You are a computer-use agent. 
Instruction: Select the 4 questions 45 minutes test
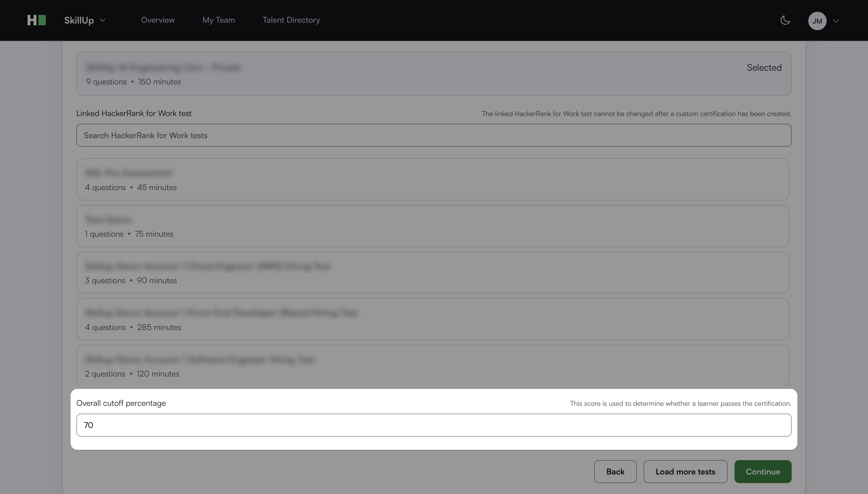432,180
